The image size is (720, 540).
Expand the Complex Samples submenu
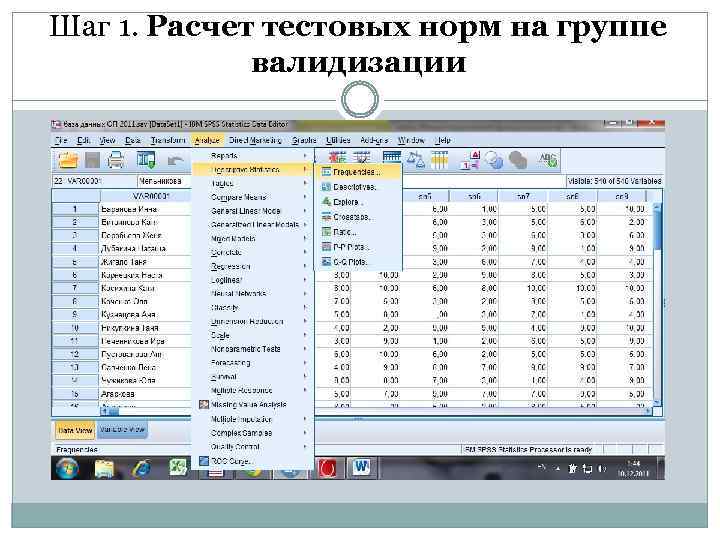click(x=253, y=433)
